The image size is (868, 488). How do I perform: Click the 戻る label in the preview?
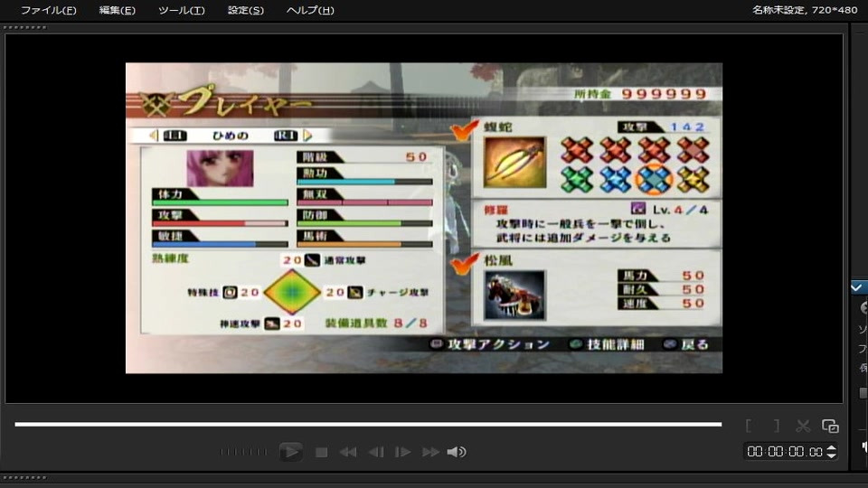click(x=694, y=344)
